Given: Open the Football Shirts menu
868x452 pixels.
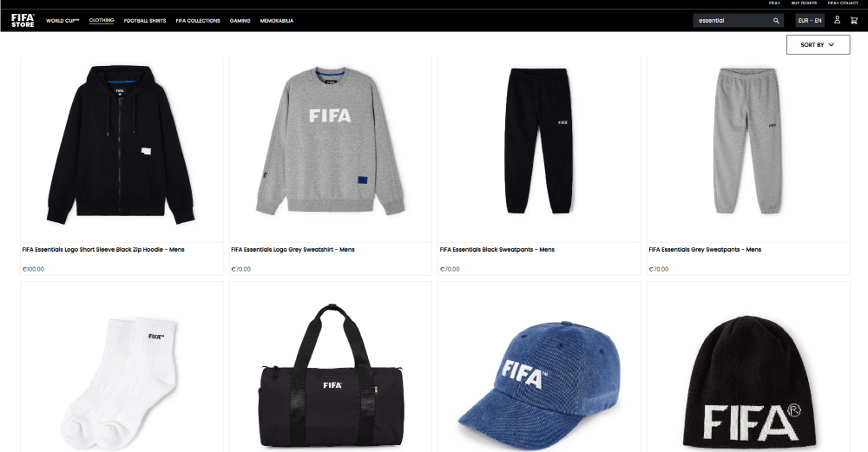Looking at the screenshot, I should click(x=145, y=21).
